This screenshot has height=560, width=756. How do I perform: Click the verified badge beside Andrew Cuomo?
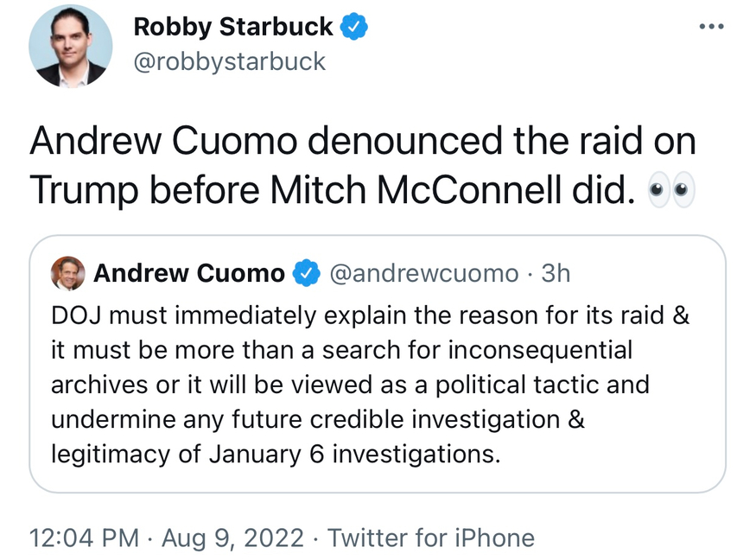click(306, 274)
